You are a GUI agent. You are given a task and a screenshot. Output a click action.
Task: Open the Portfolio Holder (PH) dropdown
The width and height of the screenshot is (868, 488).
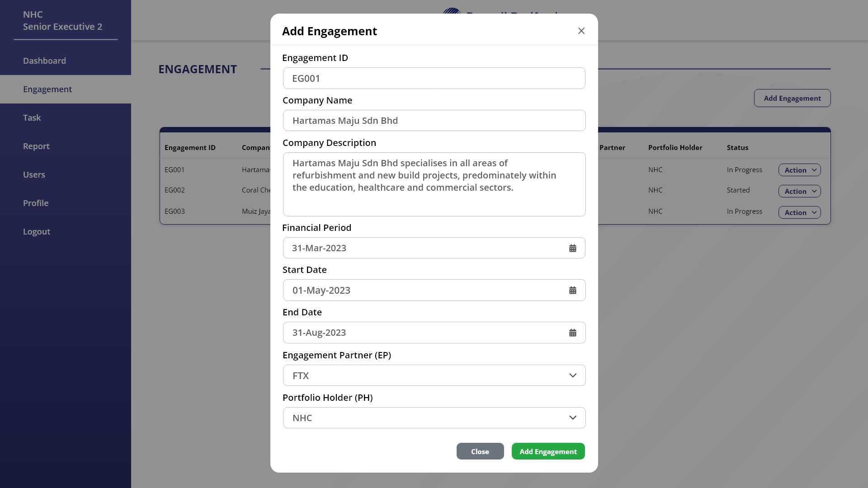tap(572, 418)
